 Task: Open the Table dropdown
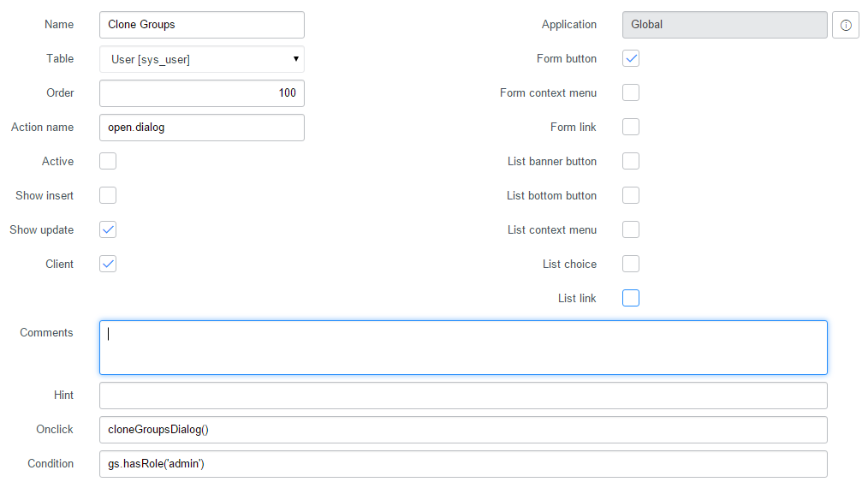[202, 59]
